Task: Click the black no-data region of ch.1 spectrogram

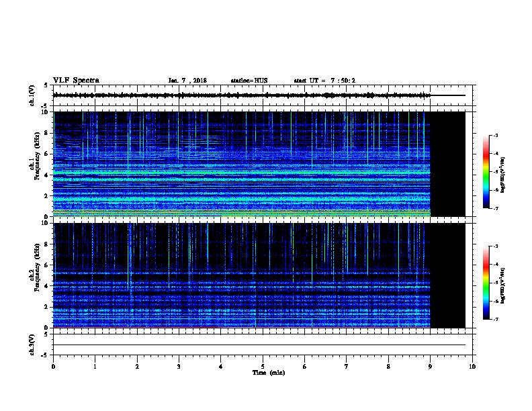Action: coord(447,164)
